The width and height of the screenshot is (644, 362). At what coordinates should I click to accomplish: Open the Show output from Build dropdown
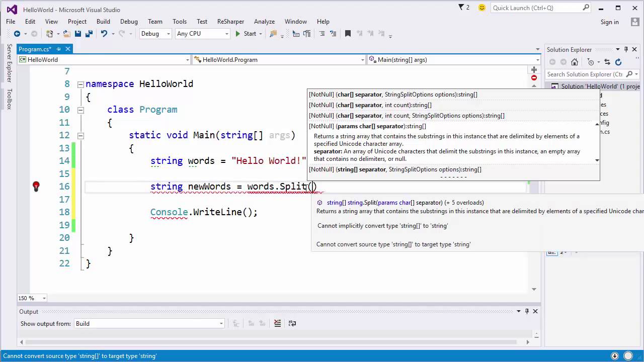coord(149,324)
